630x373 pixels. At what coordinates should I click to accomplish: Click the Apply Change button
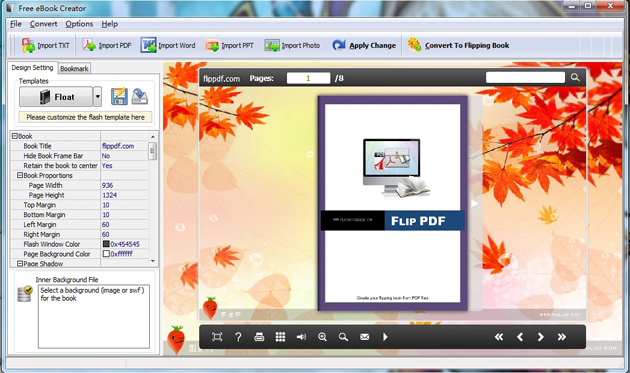(x=364, y=45)
